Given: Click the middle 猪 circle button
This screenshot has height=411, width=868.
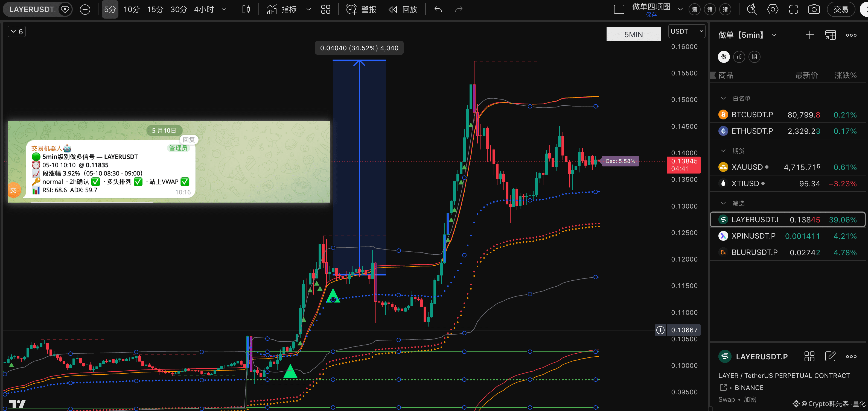Looking at the screenshot, I should 710,9.
